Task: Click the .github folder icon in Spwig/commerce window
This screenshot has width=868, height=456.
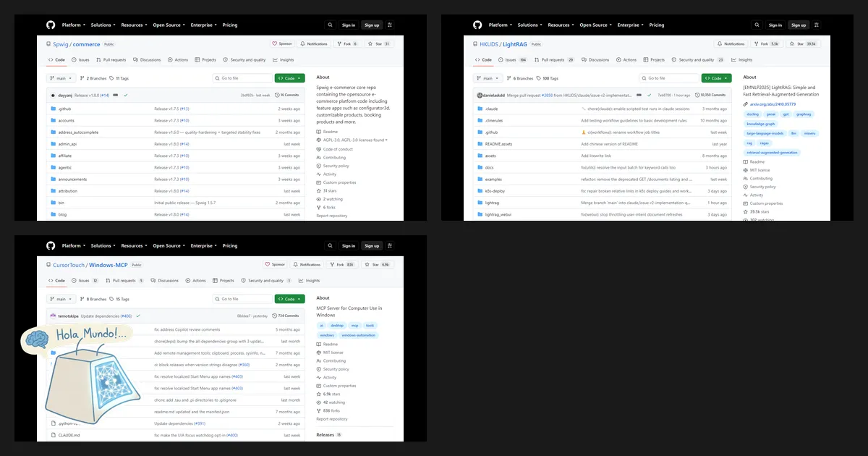Action: coord(54,109)
